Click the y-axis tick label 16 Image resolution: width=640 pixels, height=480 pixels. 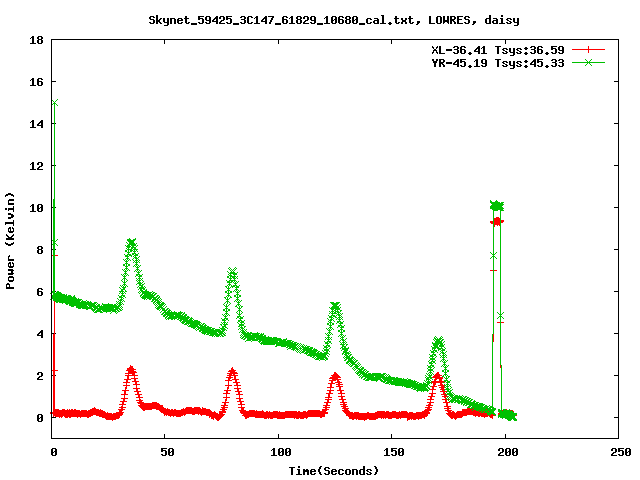point(36,82)
